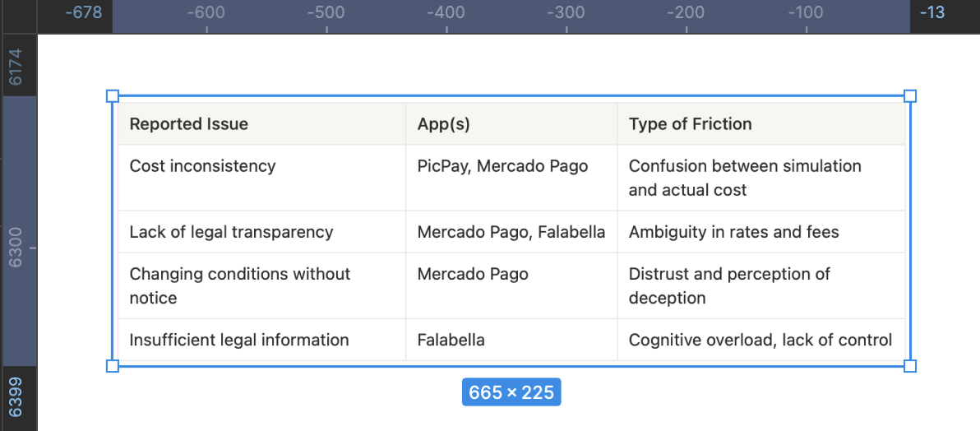Select "Distrust and perception of deception" cell
The height and width of the screenshot is (431, 980).
(x=728, y=285)
